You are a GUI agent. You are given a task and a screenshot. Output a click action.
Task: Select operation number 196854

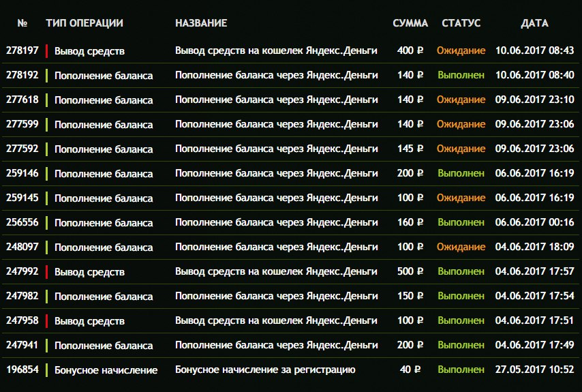coord(22,370)
